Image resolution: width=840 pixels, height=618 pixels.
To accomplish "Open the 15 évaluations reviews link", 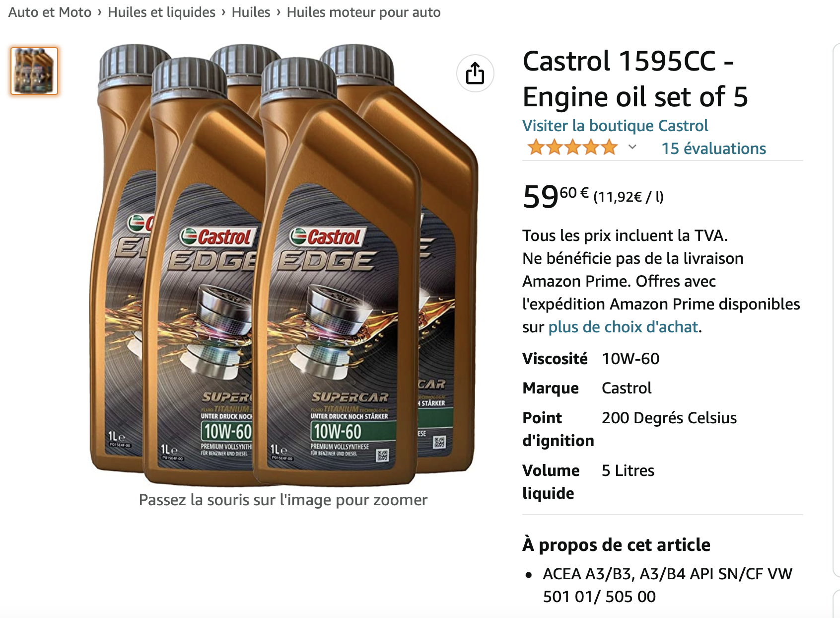I will coord(713,149).
